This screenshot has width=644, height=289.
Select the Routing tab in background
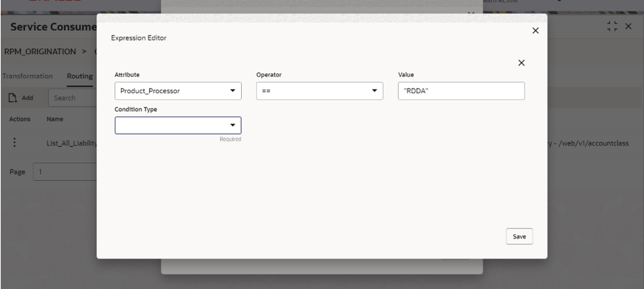point(80,76)
